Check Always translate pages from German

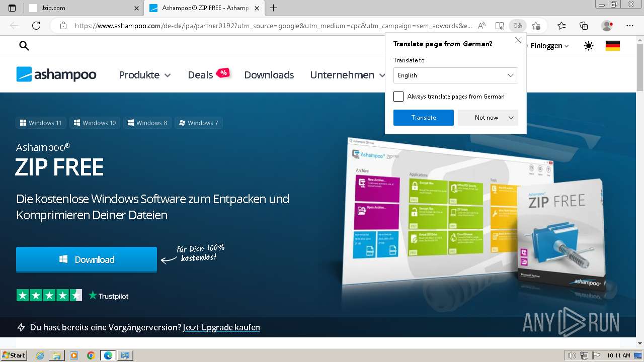pos(398,97)
